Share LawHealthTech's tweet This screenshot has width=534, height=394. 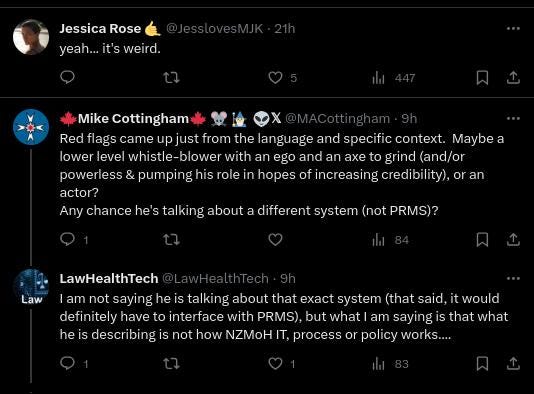pyautogui.click(x=513, y=364)
